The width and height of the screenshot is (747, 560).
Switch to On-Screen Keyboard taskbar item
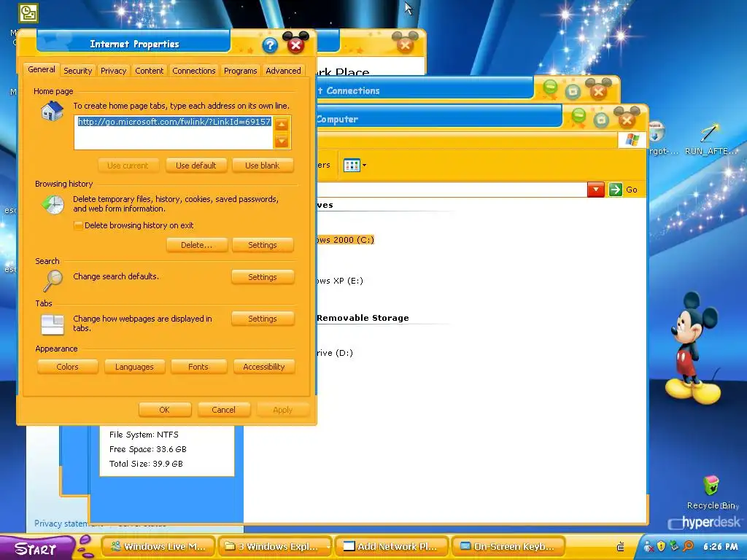click(508, 547)
